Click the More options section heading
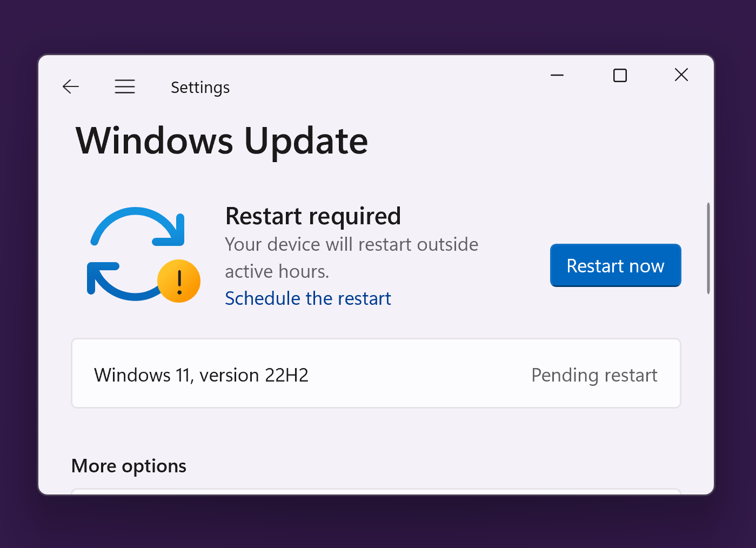 coord(129,466)
